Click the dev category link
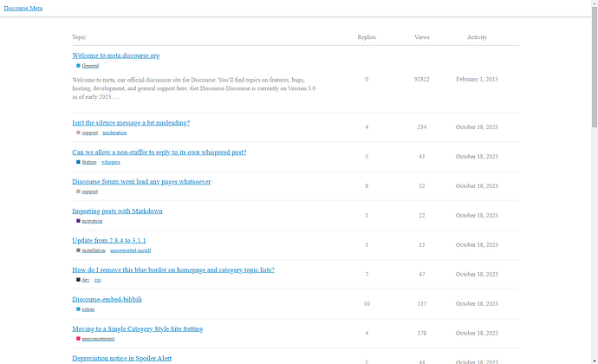This screenshot has width=598, height=364. 86,280
